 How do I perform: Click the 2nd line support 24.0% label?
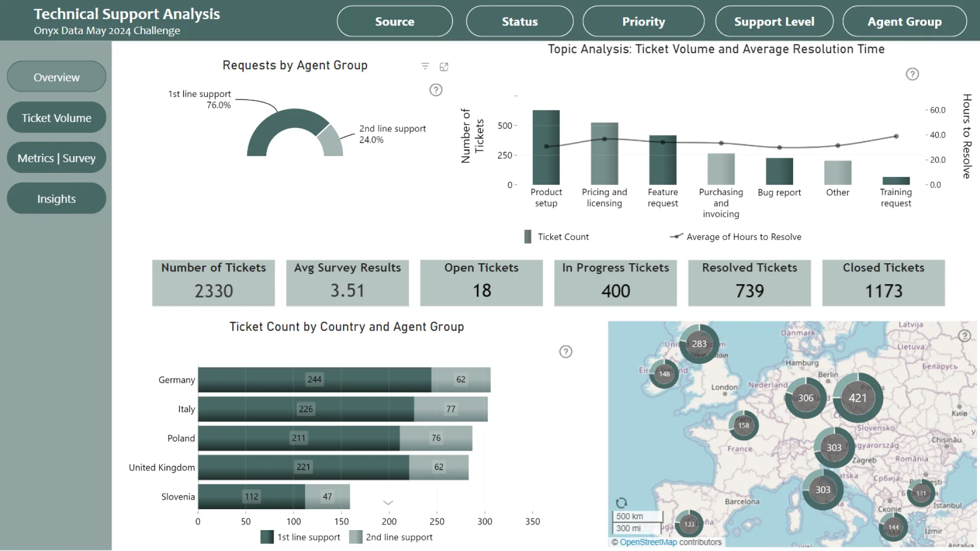393,134
